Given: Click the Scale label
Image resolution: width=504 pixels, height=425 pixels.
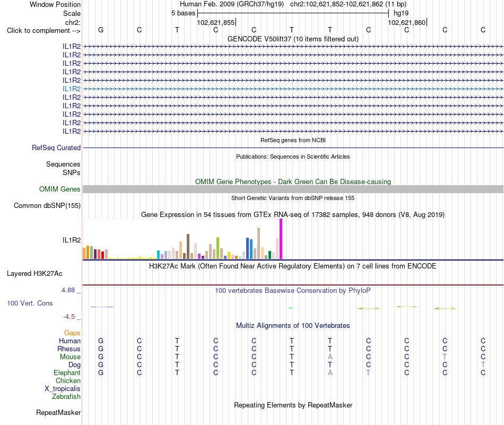Looking at the screenshot, I should (x=72, y=13).
